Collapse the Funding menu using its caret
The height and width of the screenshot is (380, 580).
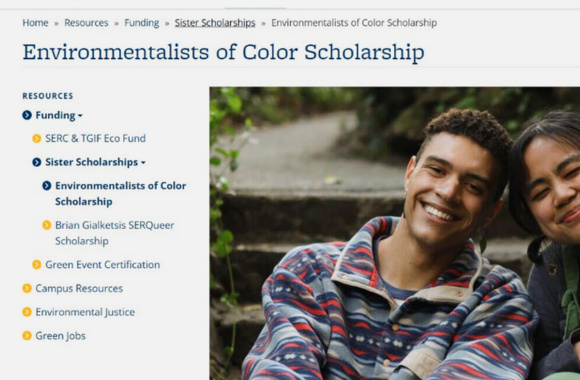(x=80, y=116)
